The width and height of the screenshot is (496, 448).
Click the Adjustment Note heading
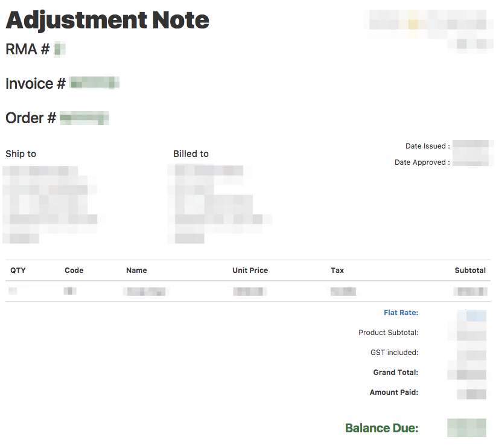point(107,21)
